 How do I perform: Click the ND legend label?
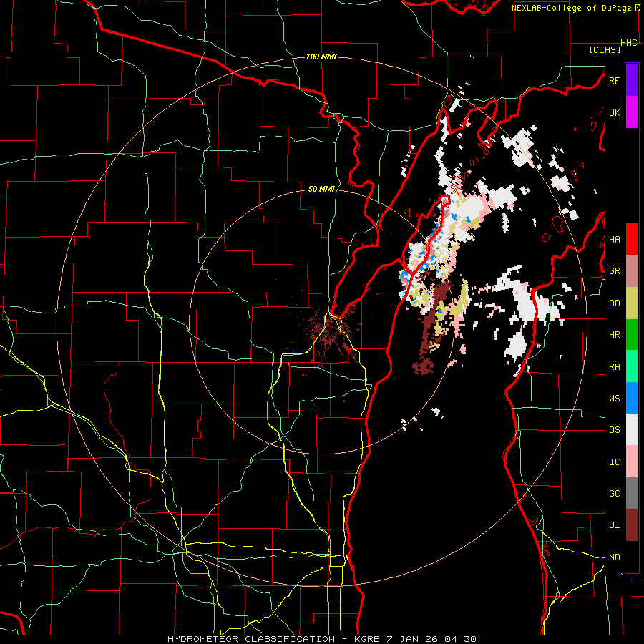pyautogui.click(x=614, y=557)
